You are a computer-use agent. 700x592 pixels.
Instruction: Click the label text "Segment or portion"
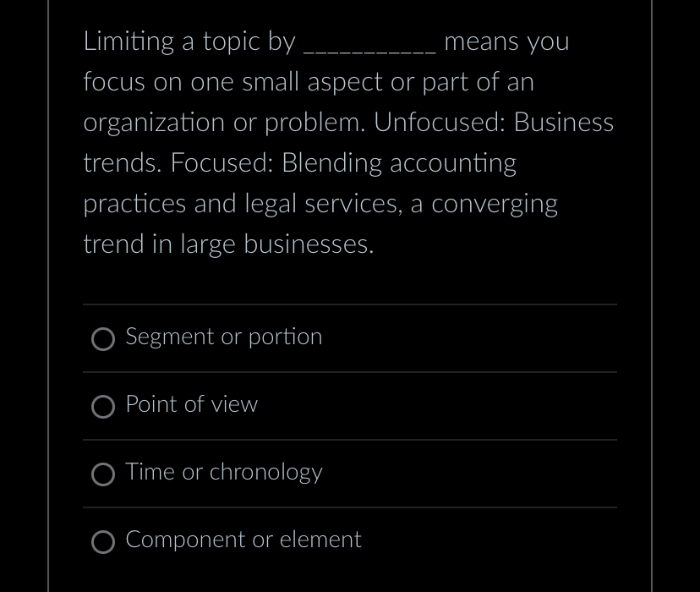tap(223, 337)
